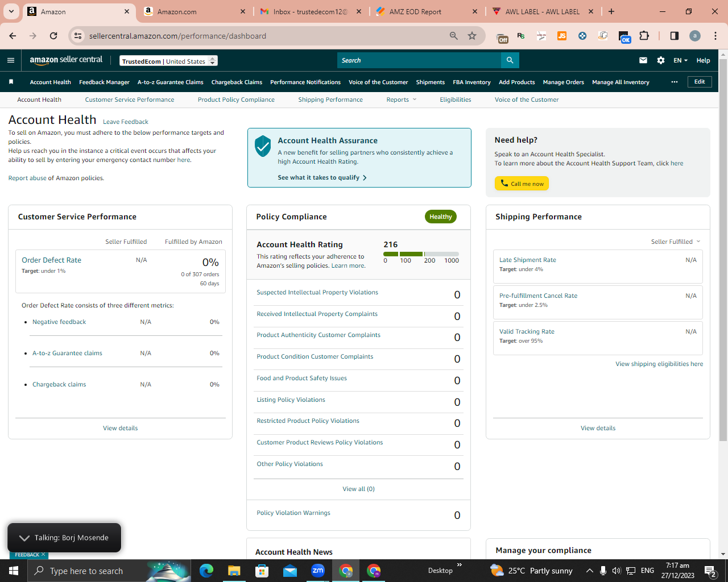Click the Windows 'Type here to search' box
This screenshot has width=728, height=582.
tap(110, 571)
